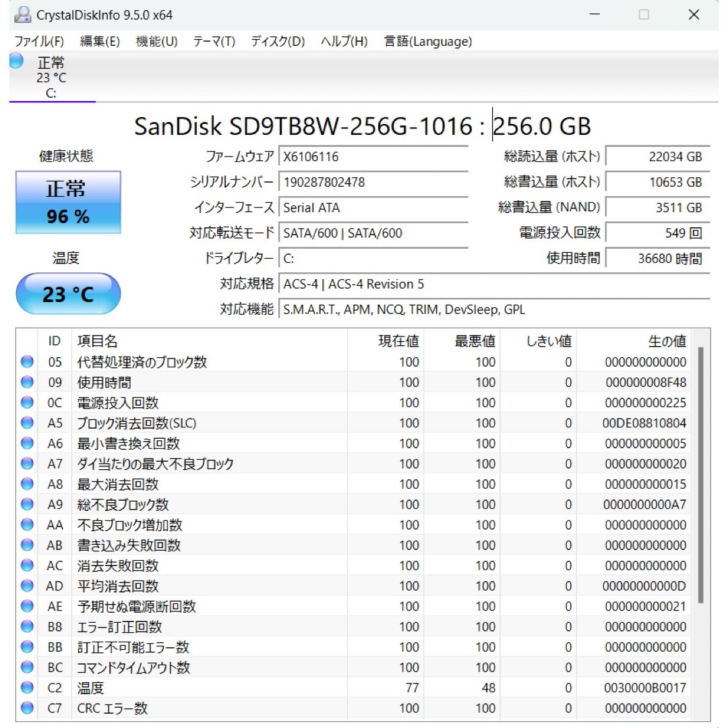Click the しきい値 column header
Image resolution: width=728 pixels, height=728 pixels.
click(538, 341)
